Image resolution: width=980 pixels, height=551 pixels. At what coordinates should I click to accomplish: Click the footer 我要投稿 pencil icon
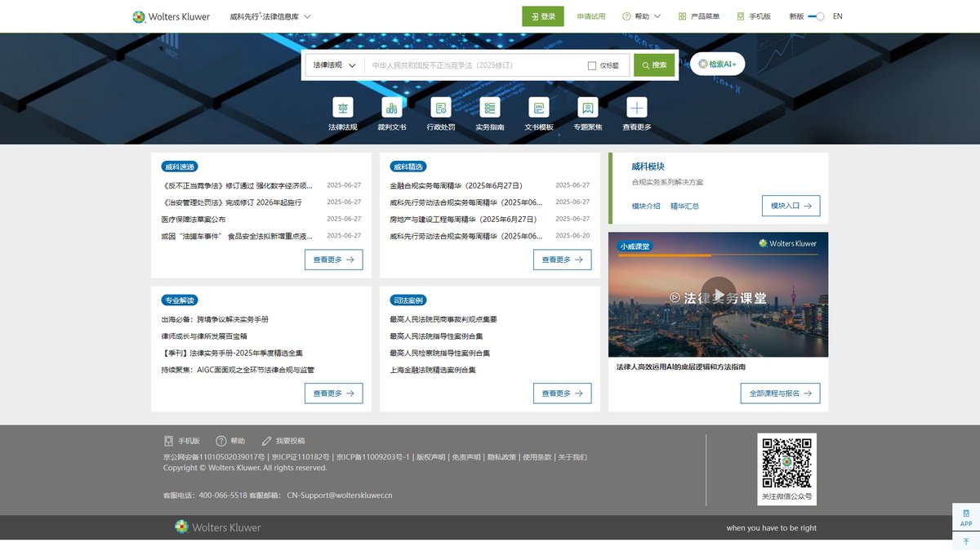266,441
